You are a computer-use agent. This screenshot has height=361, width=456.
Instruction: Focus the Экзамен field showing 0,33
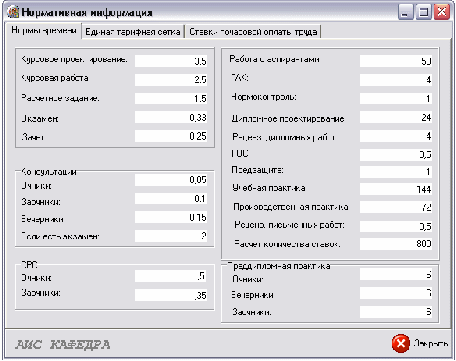coord(171,117)
